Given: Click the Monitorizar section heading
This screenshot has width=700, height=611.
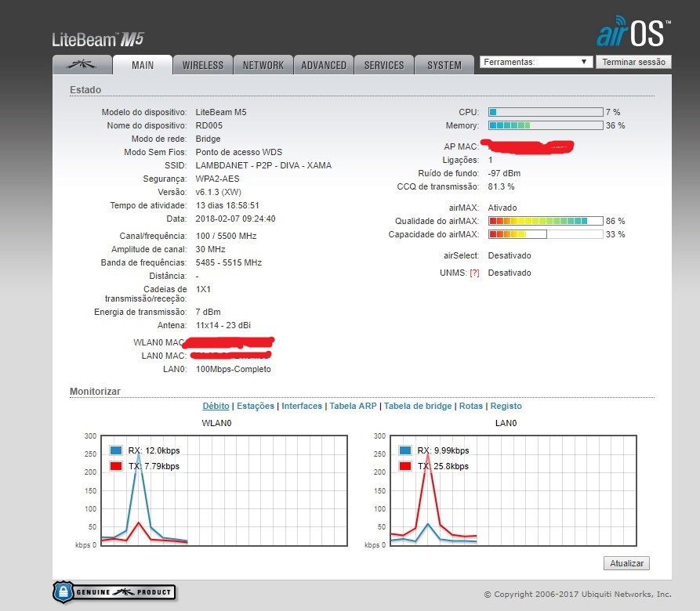Looking at the screenshot, I should tap(95, 391).
